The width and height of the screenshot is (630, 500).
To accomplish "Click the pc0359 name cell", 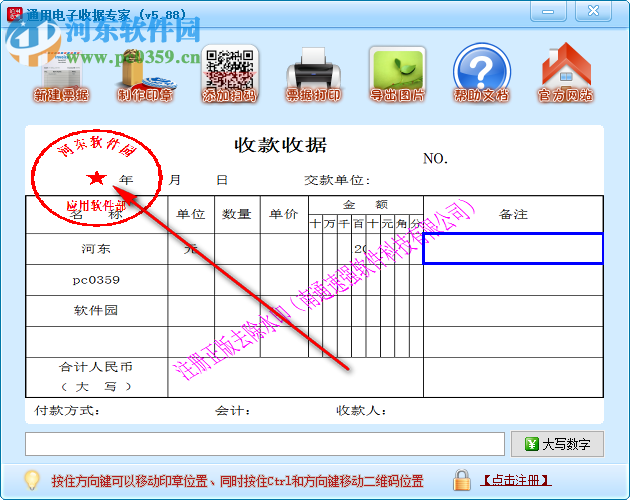I will [x=96, y=280].
